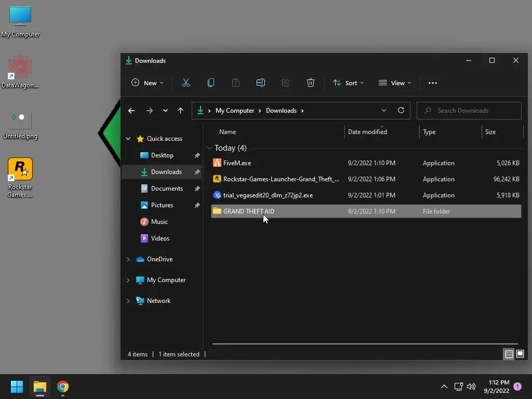Click the network tray icon
The height and width of the screenshot is (399, 532).
click(x=458, y=387)
